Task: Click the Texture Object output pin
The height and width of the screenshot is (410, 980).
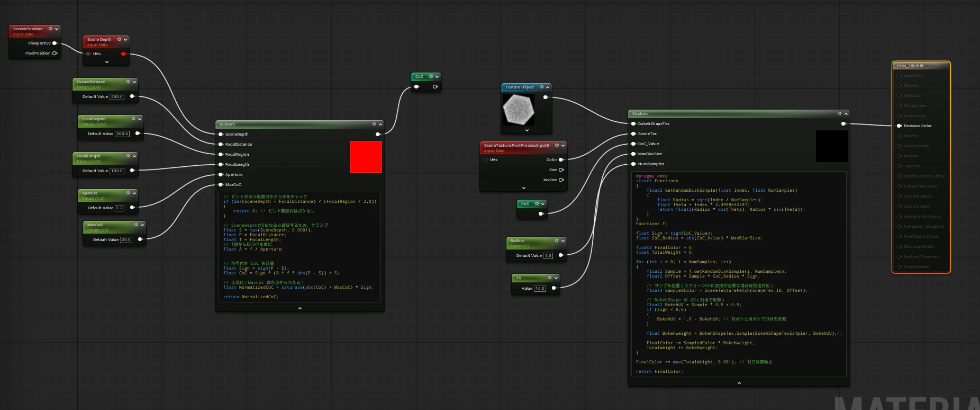Action: [546, 97]
